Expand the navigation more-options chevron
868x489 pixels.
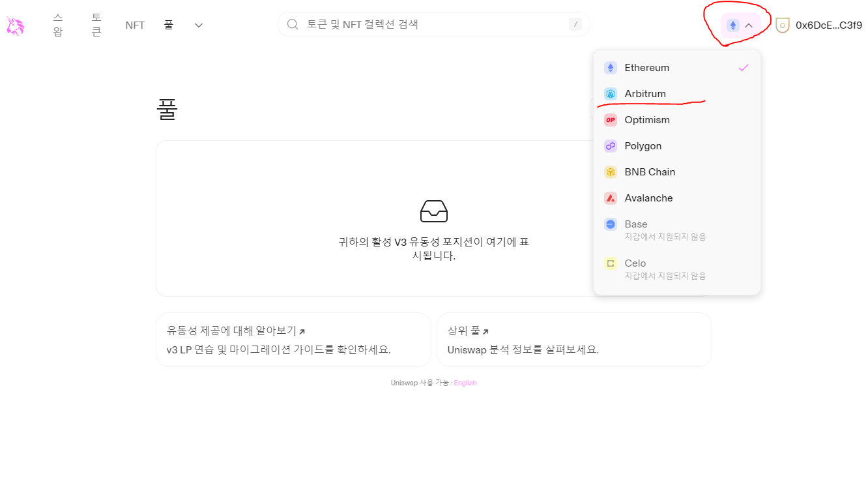point(199,25)
